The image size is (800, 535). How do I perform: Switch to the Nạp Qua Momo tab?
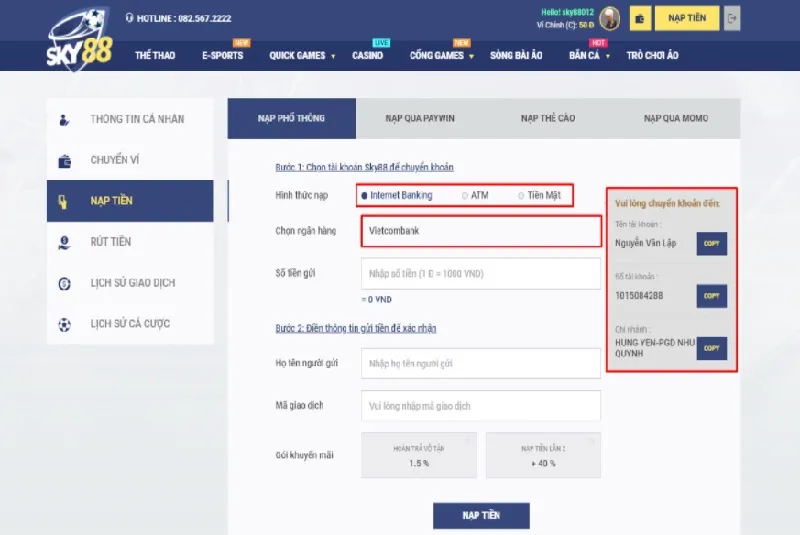[676, 118]
